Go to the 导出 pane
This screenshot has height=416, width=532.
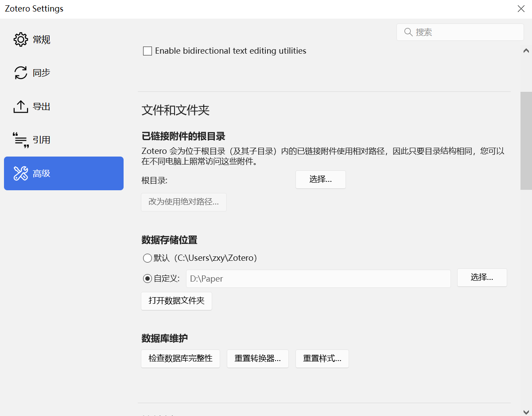64,106
